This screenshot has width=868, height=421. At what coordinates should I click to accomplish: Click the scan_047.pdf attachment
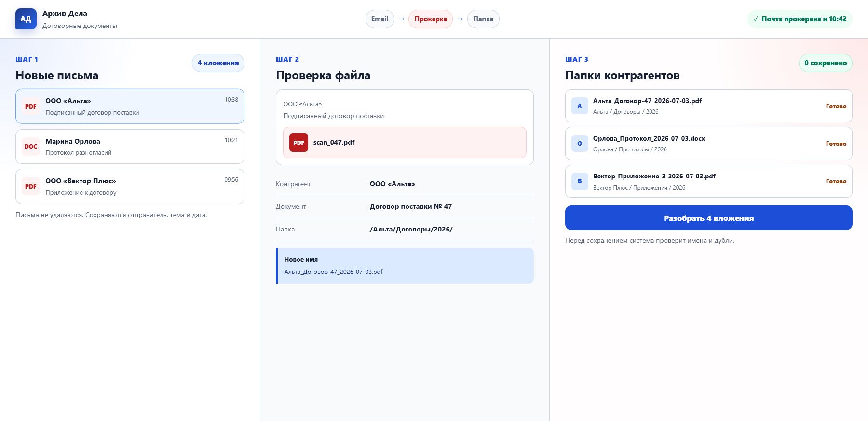pos(405,143)
